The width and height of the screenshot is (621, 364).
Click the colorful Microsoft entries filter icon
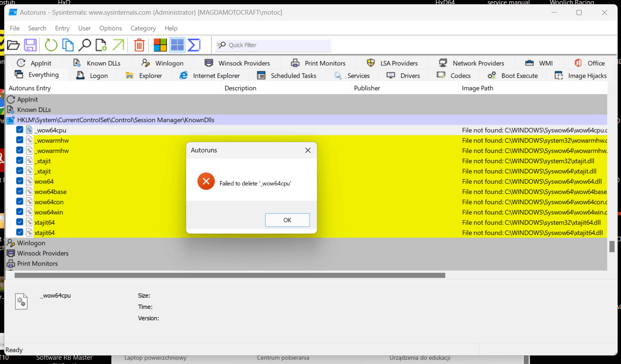pos(160,45)
